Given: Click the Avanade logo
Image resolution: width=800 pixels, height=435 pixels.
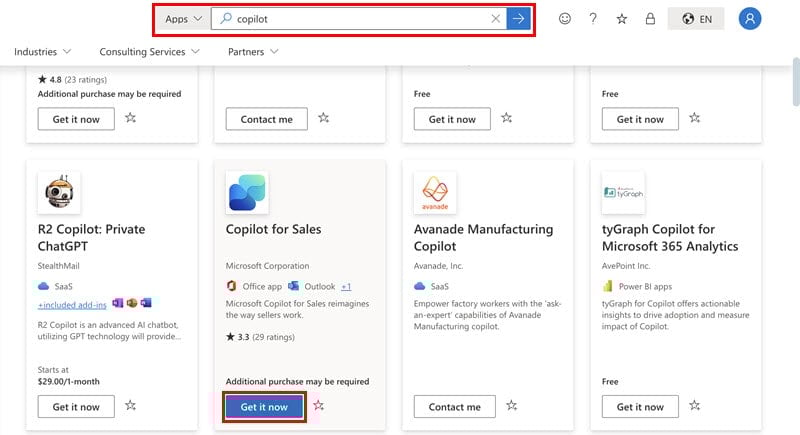Looking at the screenshot, I should (435, 192).
